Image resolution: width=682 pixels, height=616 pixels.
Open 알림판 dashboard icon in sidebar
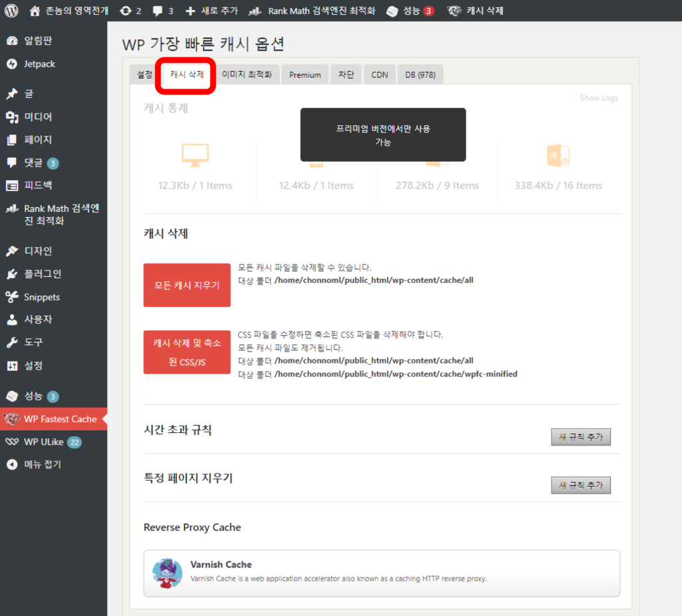[x=12, y=41]
